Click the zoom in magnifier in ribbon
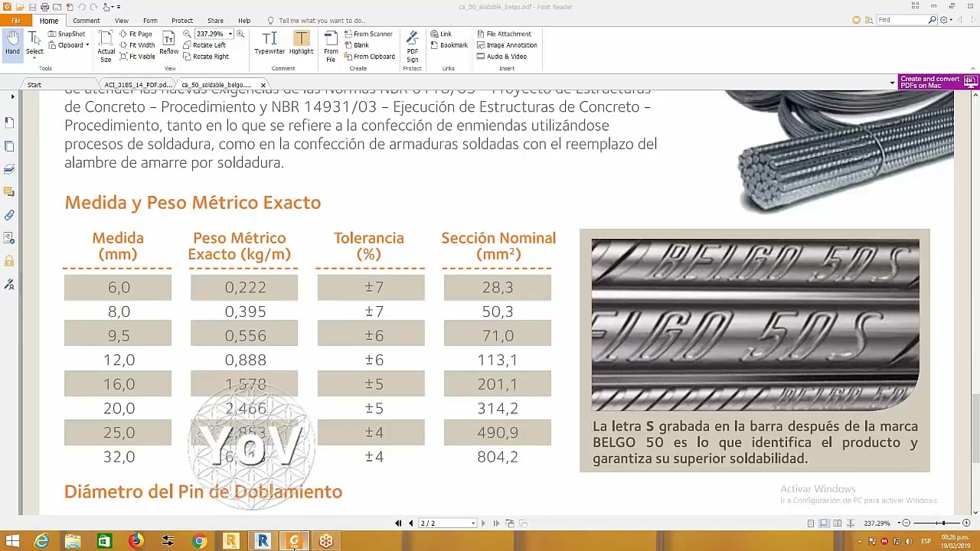Image resolution: width=980 pixels, height=551 pixels. point(240,34)
